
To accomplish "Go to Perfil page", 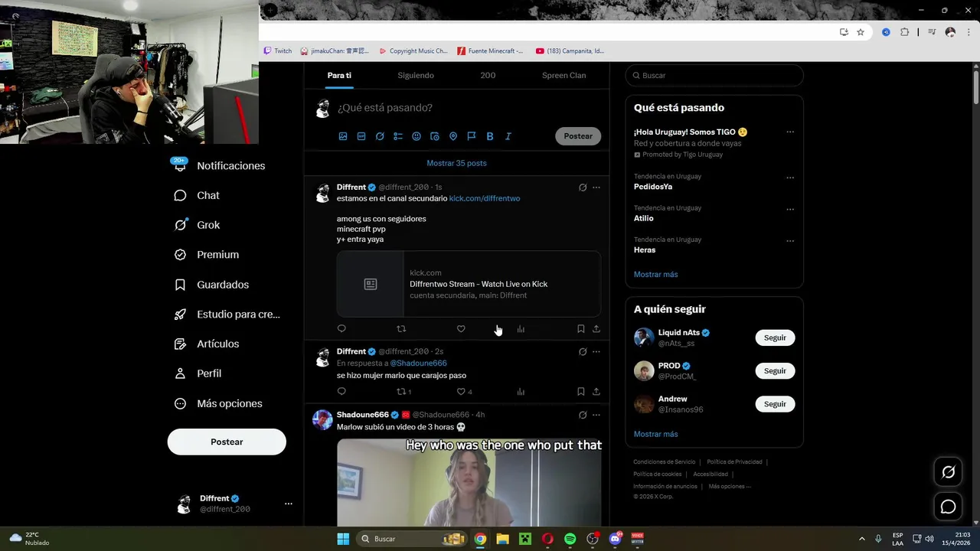I will click(198, 373).
